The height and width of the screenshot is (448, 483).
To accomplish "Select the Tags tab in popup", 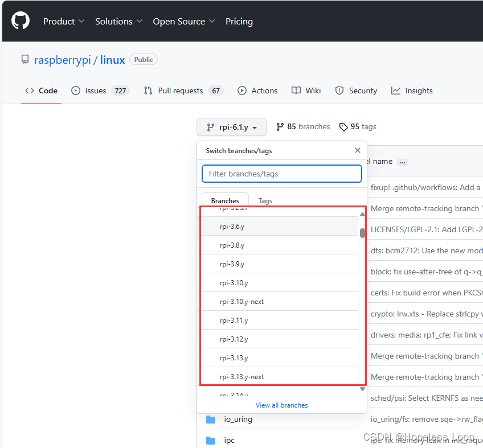I will [265, 200].
